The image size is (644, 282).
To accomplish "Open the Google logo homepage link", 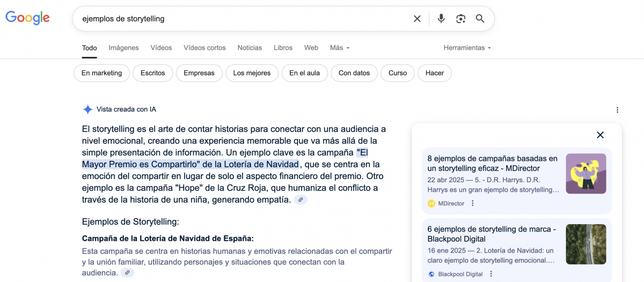I will pos(27,18).
